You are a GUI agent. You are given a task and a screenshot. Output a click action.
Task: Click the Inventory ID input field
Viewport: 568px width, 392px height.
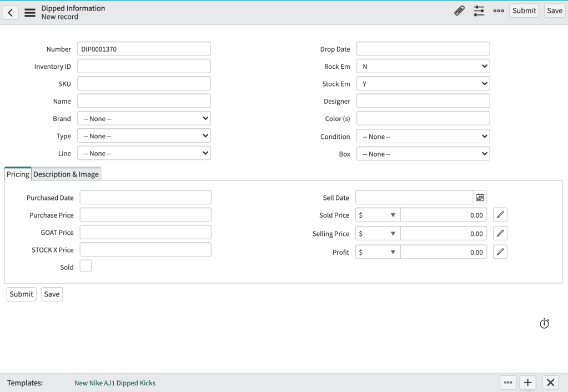tap(144, 67)
